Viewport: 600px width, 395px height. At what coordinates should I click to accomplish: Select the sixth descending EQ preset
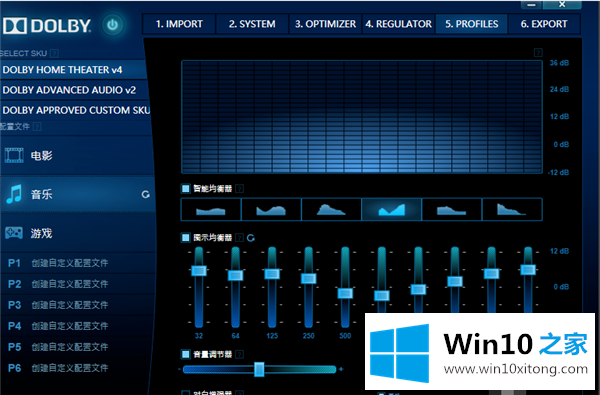512,209
